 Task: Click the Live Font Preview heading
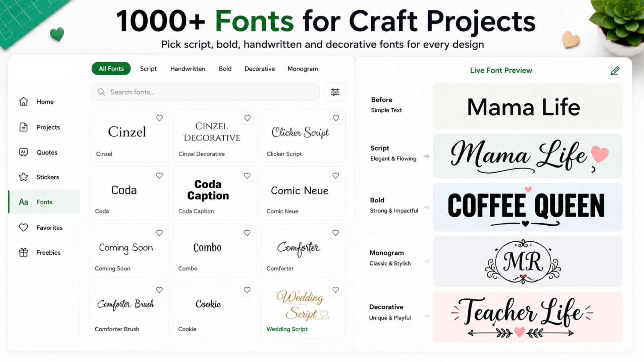click(x=501, y=70)
